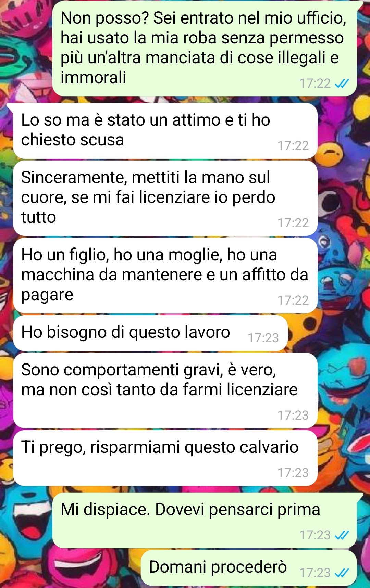This screenshot has height=588, width=370.
Task: Select the 'Lo so ma è stato un attimo' message
Action: [165, 131]
